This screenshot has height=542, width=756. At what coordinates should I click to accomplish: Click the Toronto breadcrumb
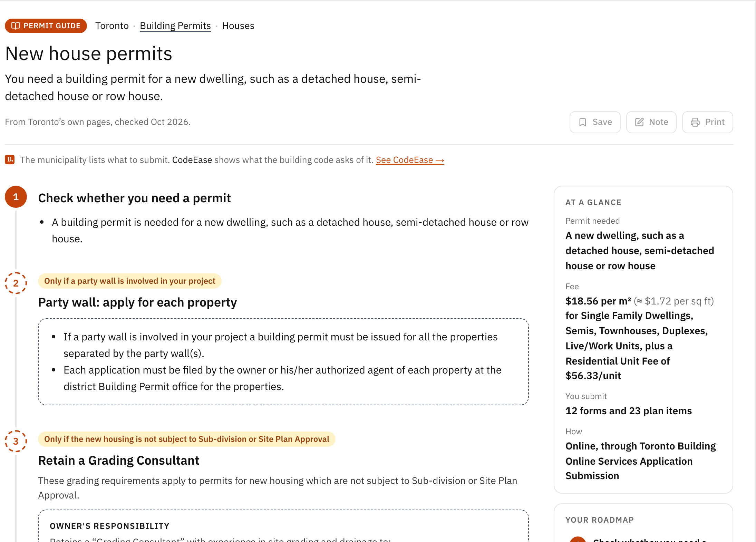click(112, 26)
